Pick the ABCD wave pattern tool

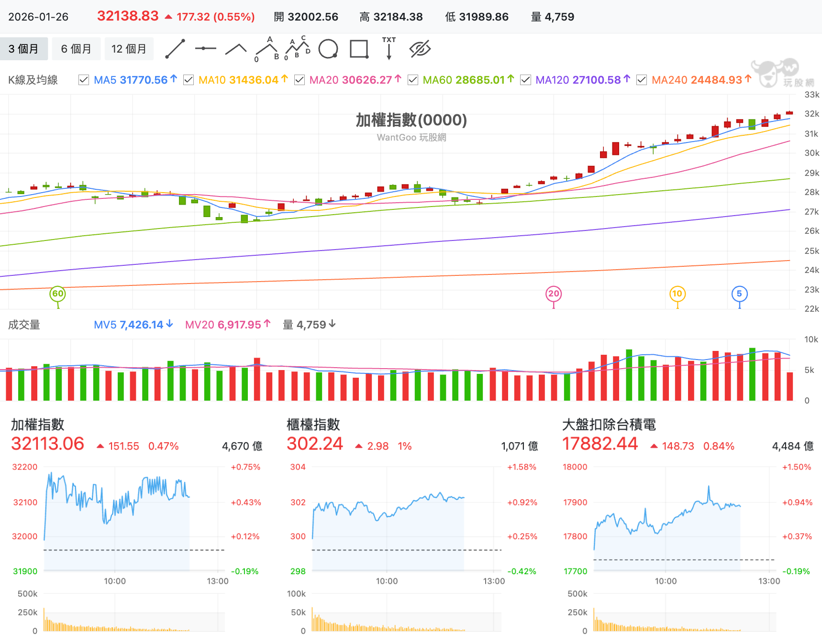[x=298, y=49]
